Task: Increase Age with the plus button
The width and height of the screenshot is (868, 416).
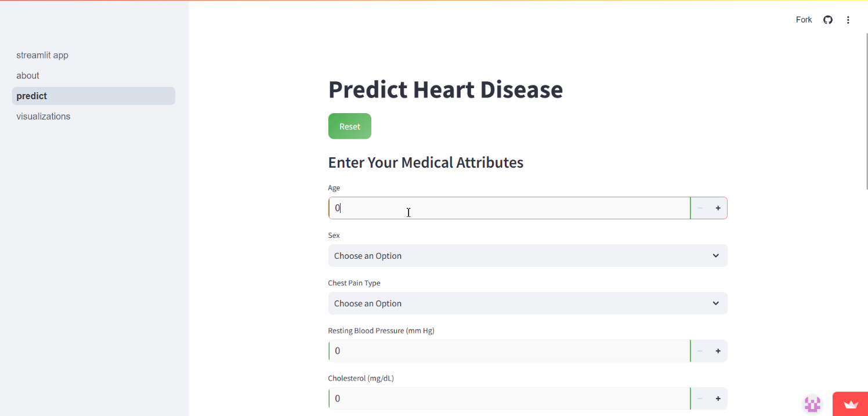Action: click(718, 208)
